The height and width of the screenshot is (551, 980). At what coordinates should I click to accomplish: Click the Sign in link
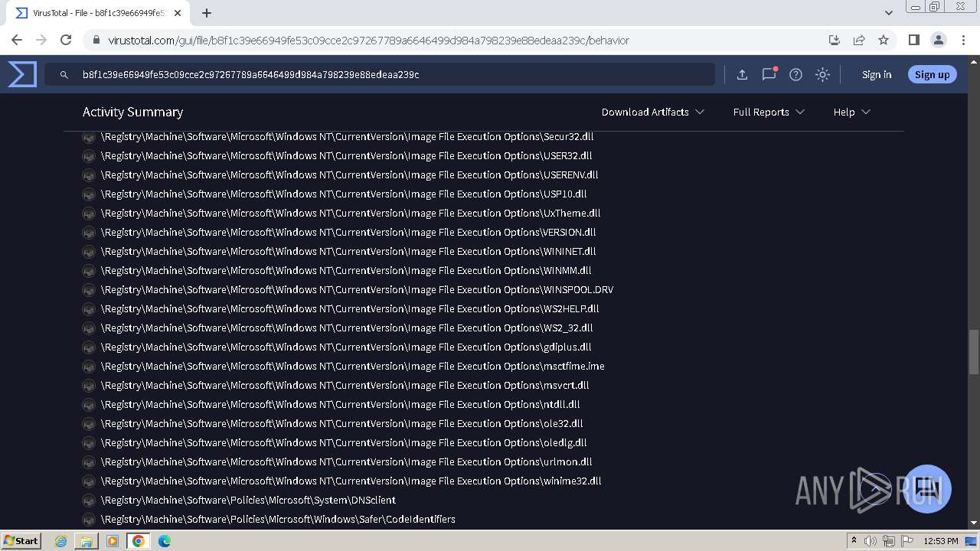(x=877, y=74)
